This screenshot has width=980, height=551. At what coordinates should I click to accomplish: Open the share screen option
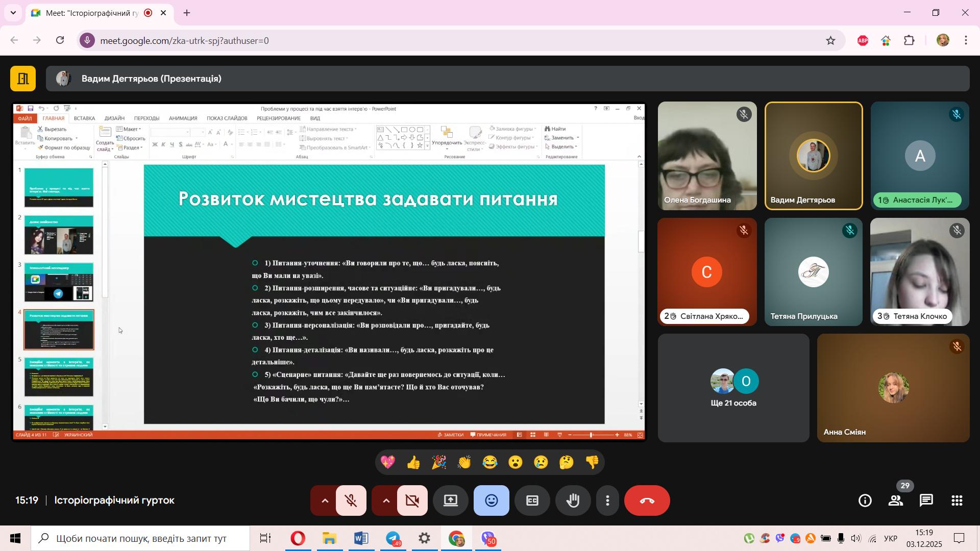tap(450, 501)
